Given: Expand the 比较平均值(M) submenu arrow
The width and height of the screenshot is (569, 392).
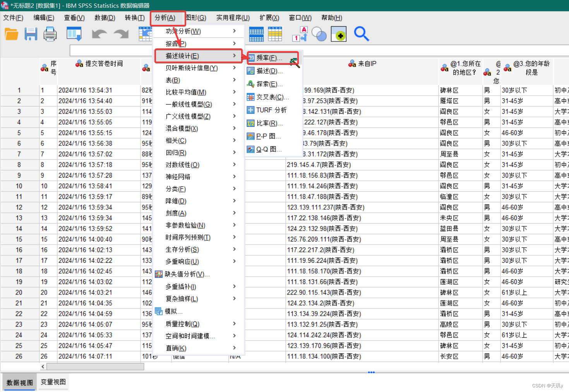Looking at the screenshot, I should point(235,92).
